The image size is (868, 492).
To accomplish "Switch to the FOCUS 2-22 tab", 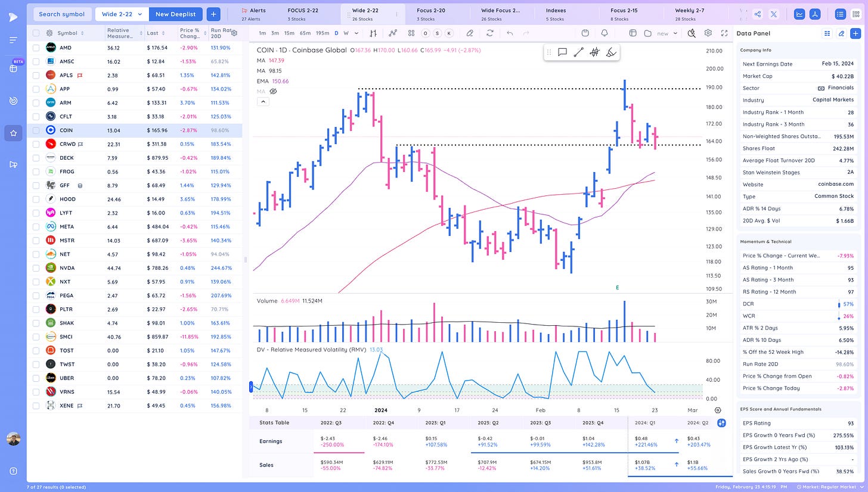I will 303,14.
